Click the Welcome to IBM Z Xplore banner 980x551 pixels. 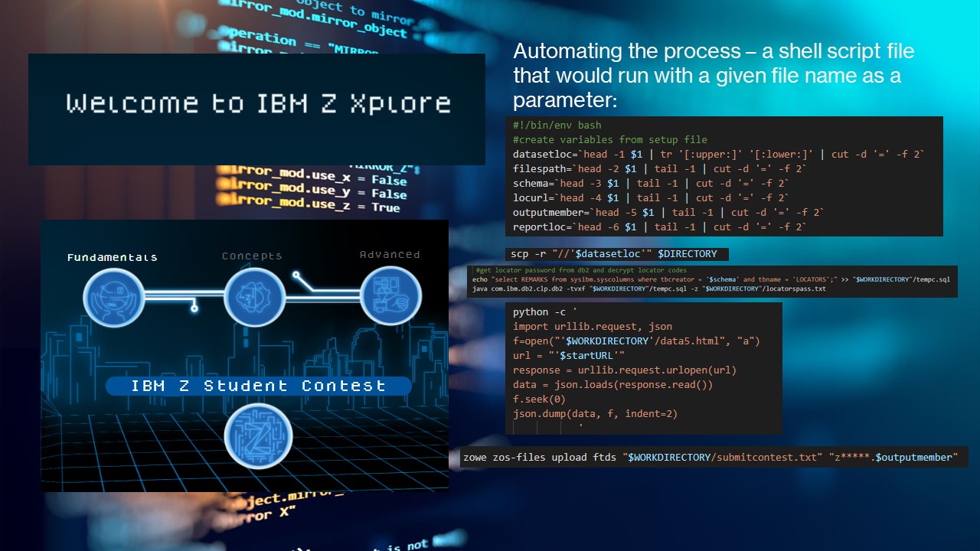(256, 109)
